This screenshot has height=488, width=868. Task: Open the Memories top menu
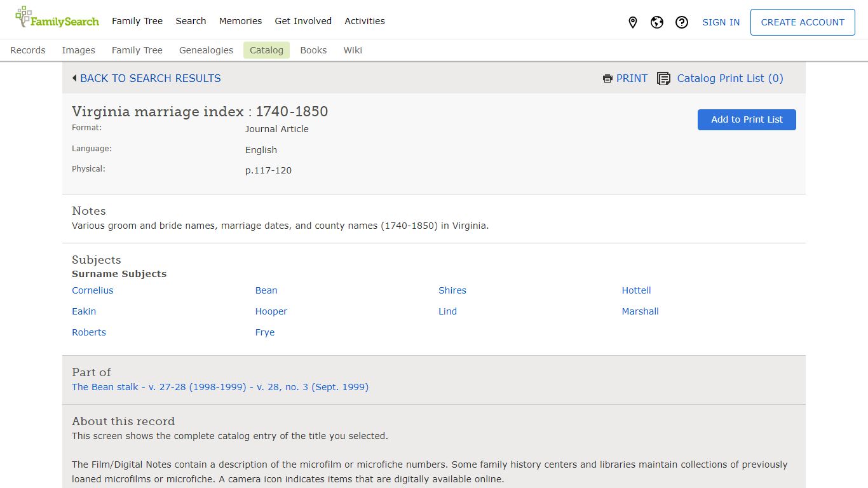pyautogui.click(x=240, y=21)
